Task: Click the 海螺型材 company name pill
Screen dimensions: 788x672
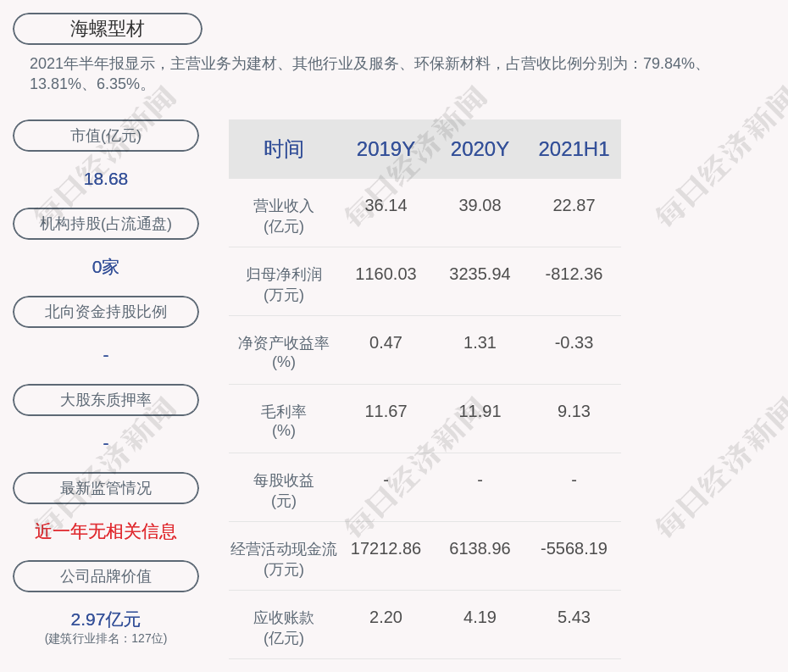Action: 108,29
